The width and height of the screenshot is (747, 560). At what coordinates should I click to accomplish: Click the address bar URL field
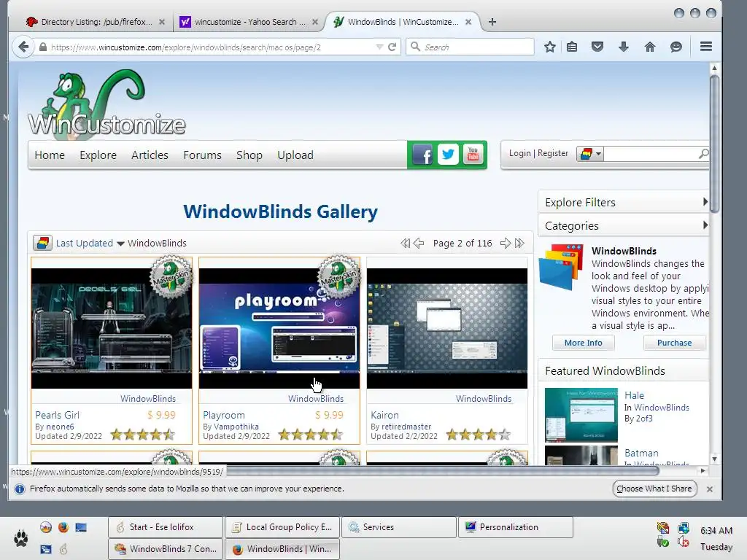209,47
